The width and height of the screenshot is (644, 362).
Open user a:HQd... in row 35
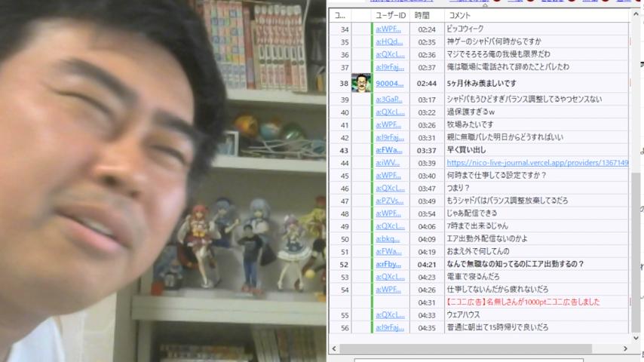point(389,41)
